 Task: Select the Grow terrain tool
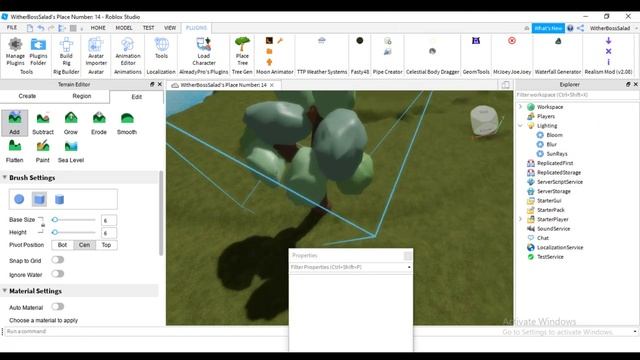click(71, 122)
